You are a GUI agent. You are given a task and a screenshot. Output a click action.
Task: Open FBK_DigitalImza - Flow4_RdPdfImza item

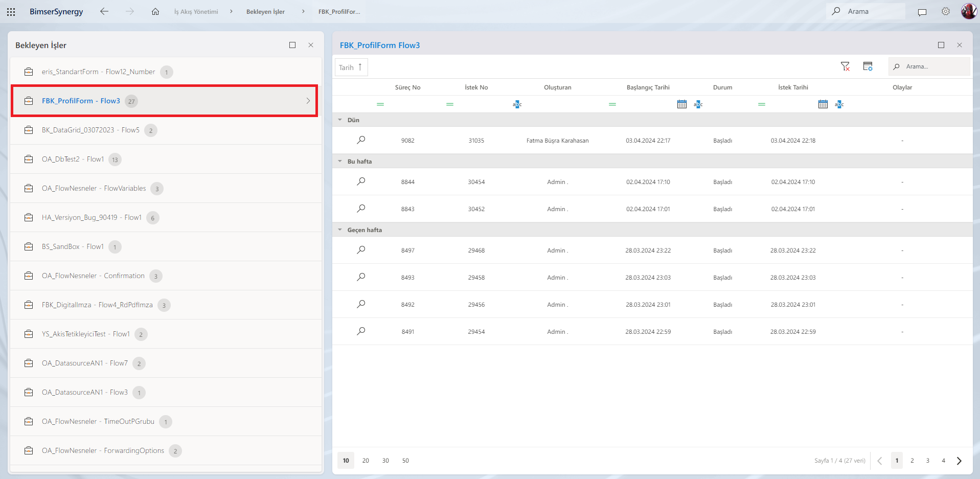click(166, 305)
